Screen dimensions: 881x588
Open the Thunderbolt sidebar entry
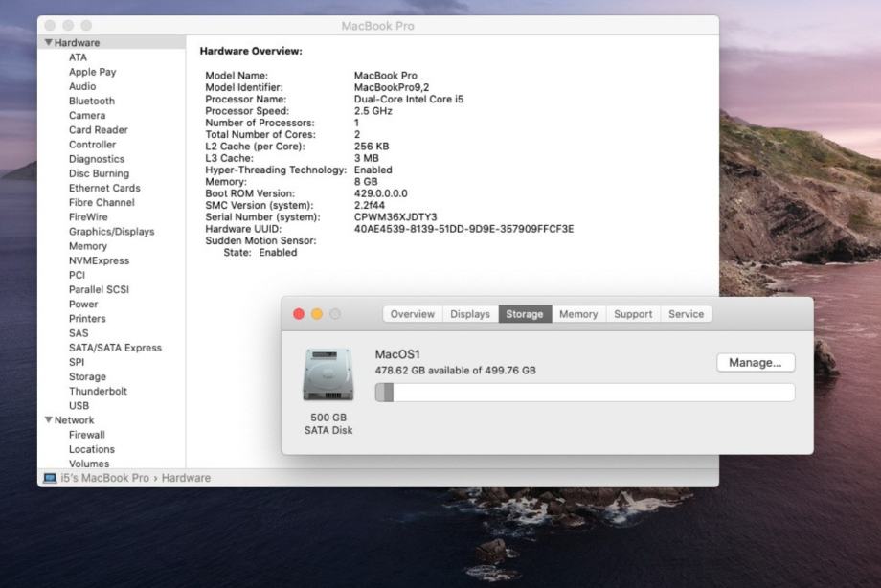[98, 391]
